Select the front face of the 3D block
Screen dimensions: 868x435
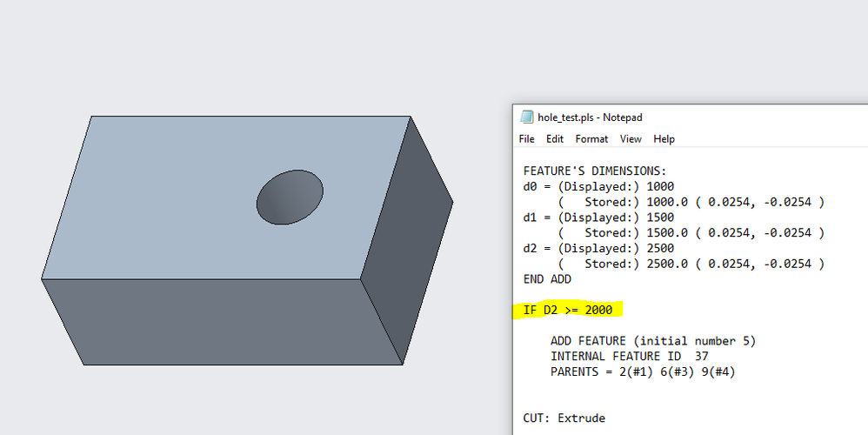(222, 321)
